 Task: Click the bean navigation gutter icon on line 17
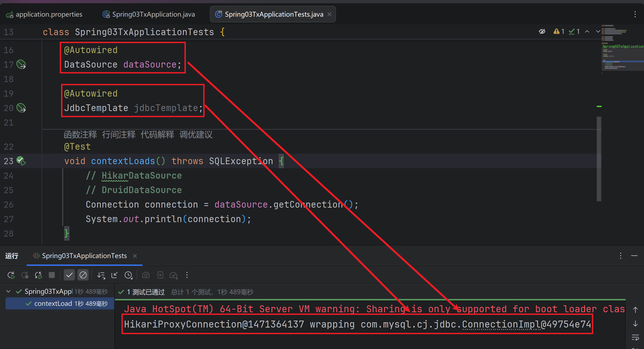pos(21,64)
